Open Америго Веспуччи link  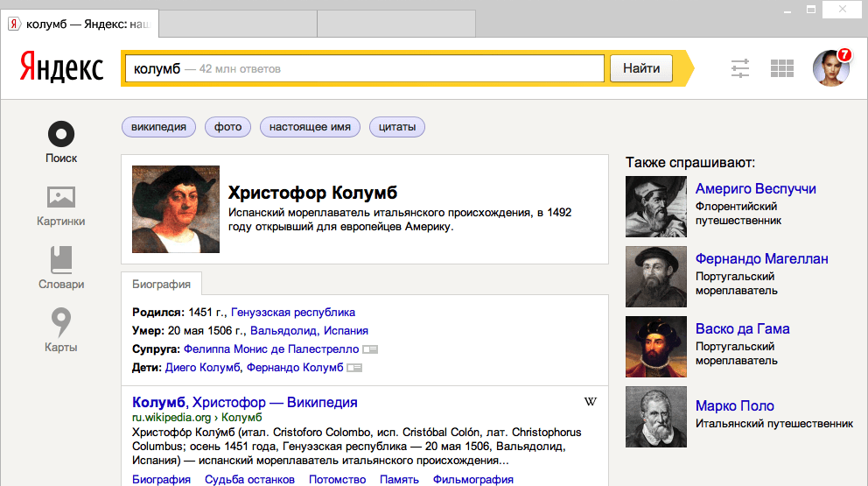pyautogui.click(x=756, y=188)
